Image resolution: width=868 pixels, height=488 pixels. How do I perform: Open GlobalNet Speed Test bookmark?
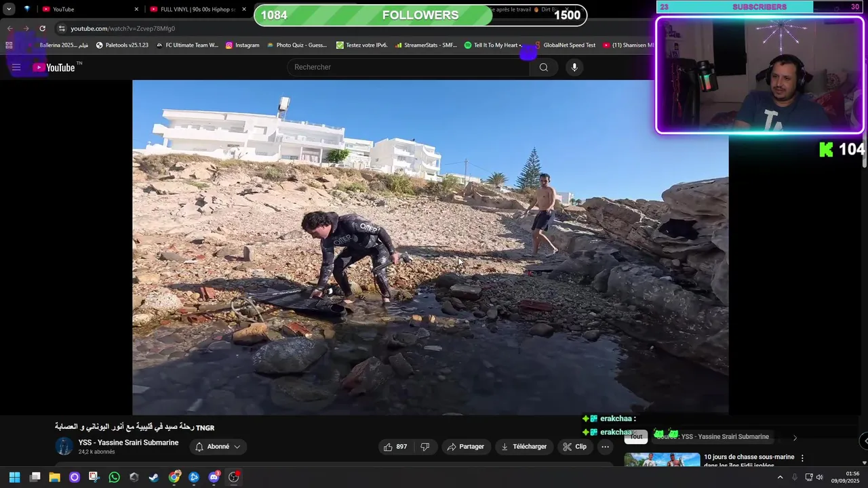tap(565, 45)
